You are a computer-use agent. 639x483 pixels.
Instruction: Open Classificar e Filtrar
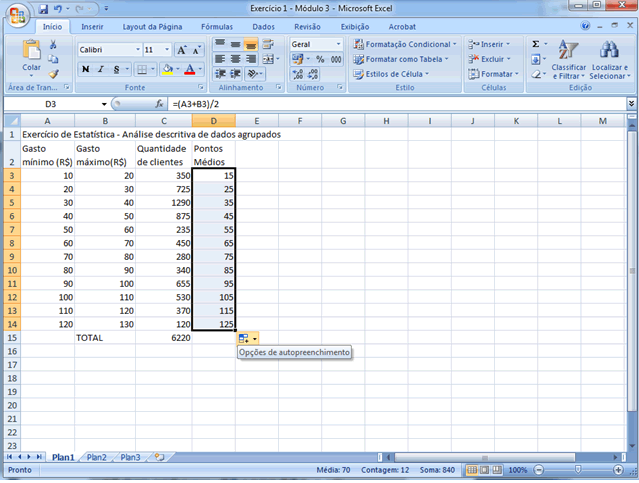568,61
